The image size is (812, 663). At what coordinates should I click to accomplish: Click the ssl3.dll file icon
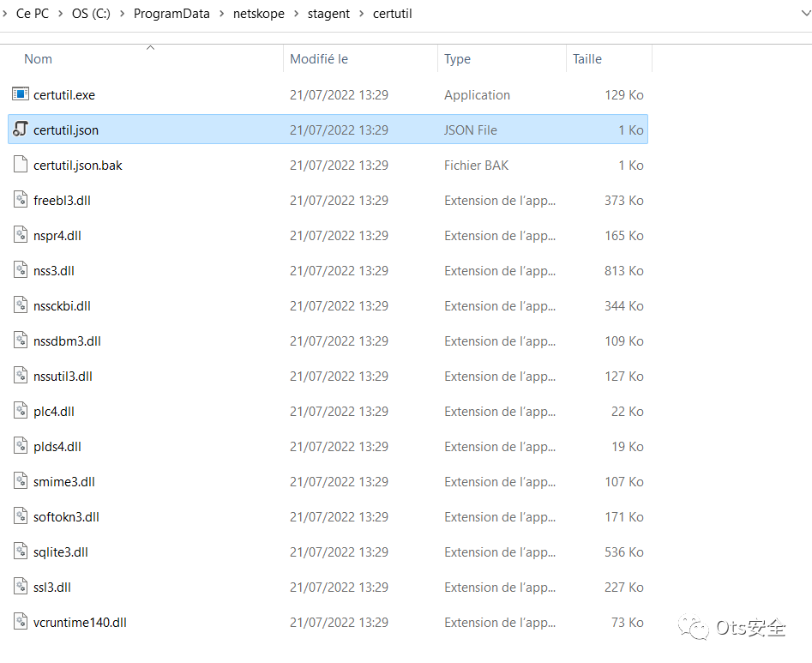coord(21,587)
